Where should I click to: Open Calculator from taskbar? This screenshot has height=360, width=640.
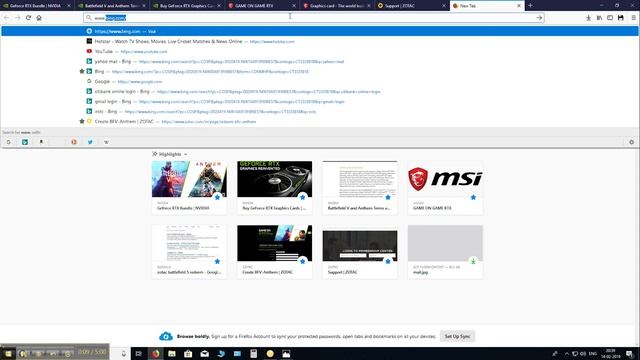pos(253,353)
